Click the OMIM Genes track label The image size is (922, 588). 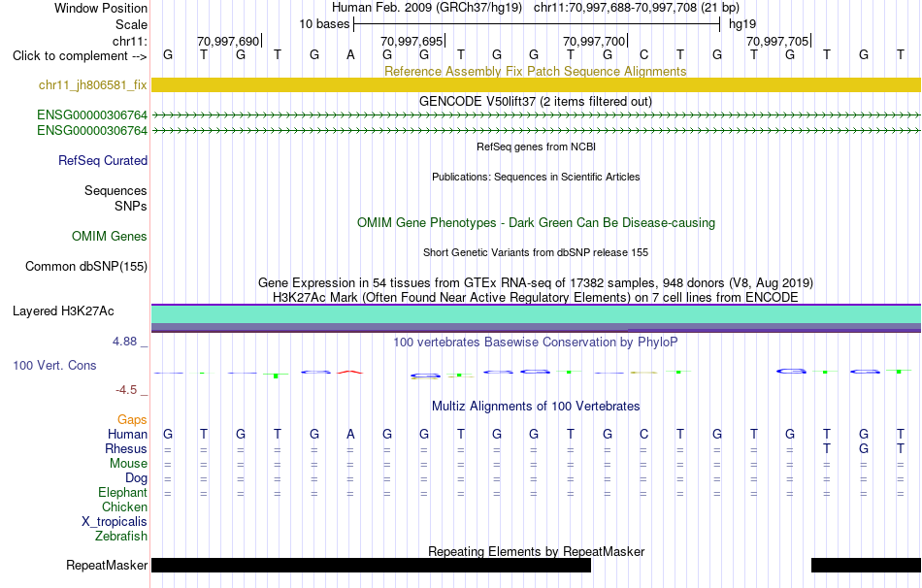click(110, 237)
